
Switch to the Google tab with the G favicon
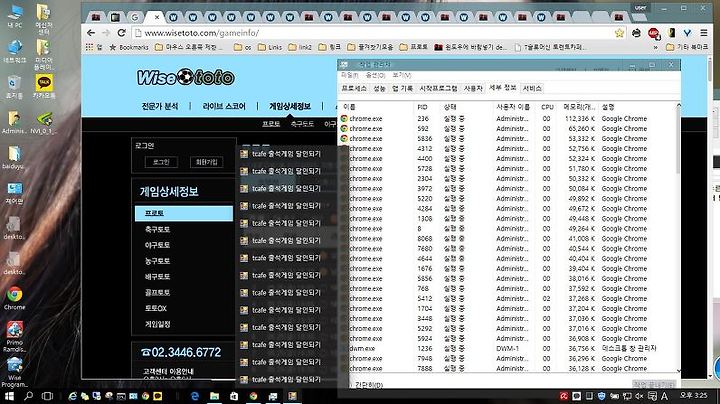point(135,17)
